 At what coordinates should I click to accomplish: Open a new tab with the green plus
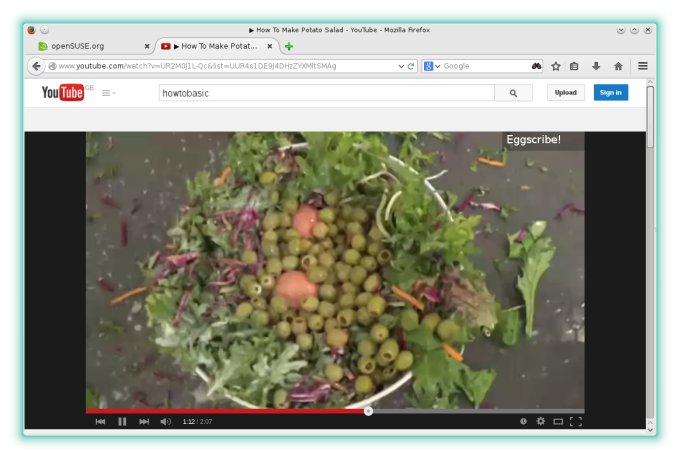tap(289, 46)
